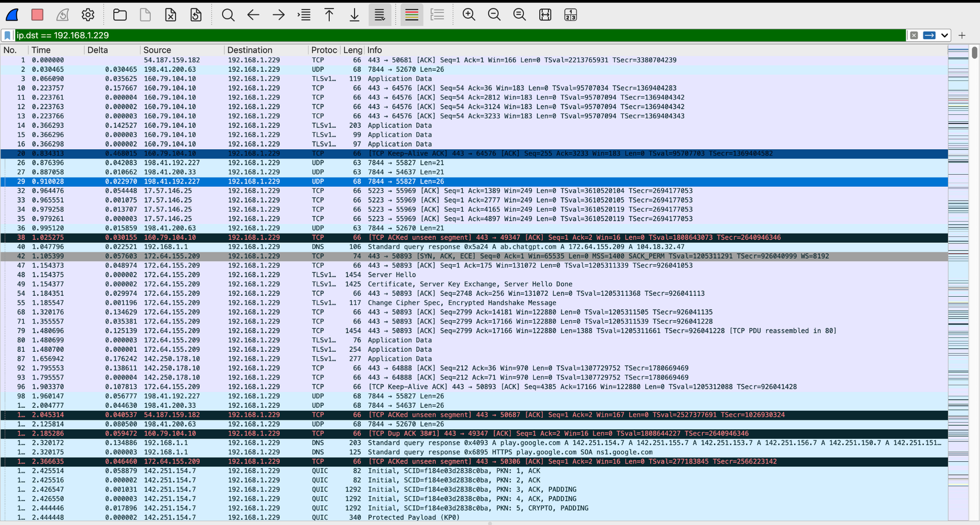Stop the running packet capture
The image size is (980, 525).
tap(38, 15)
